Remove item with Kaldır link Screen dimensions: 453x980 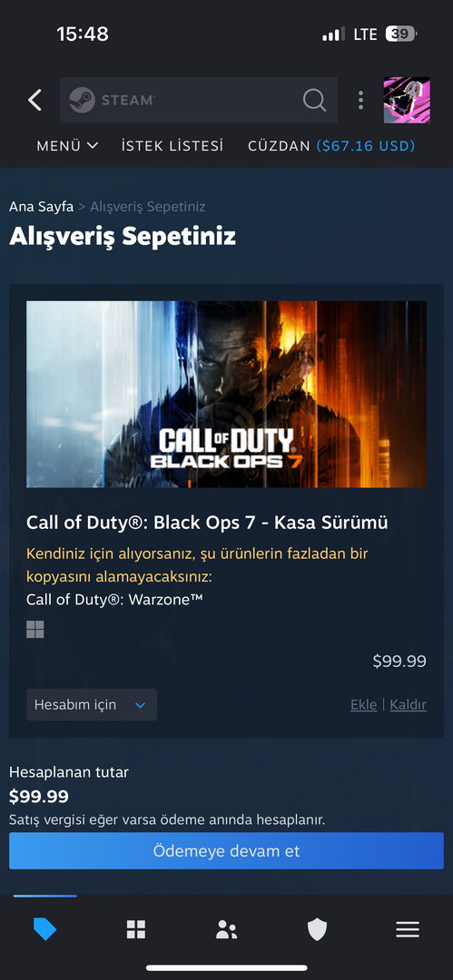(408, 705)
